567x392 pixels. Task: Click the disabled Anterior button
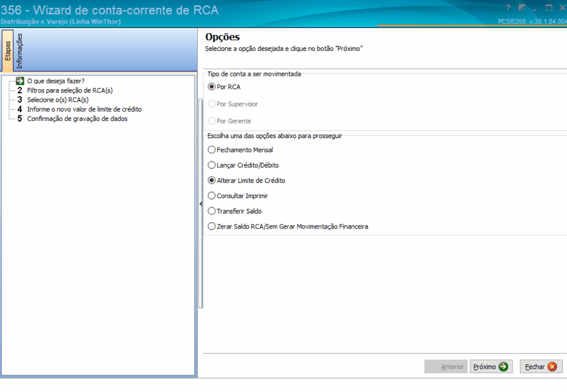point(446,367)
